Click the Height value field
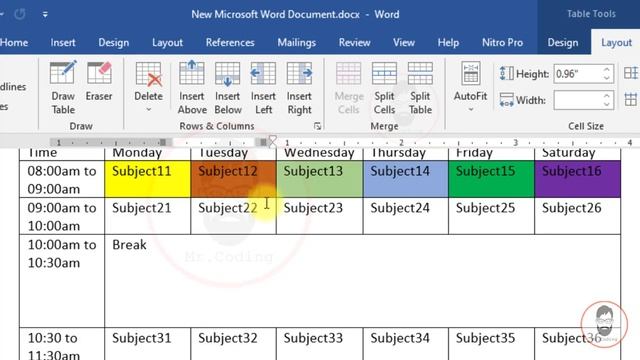 578,74
